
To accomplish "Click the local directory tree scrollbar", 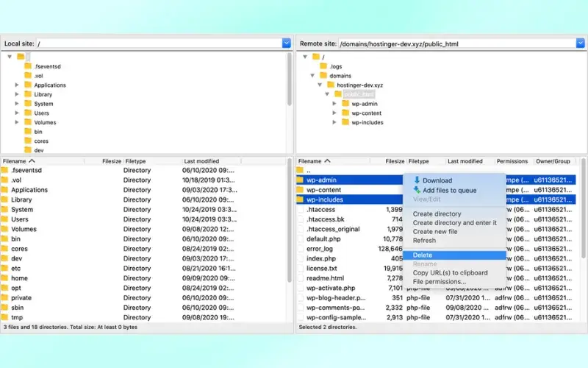I will 289,79.
